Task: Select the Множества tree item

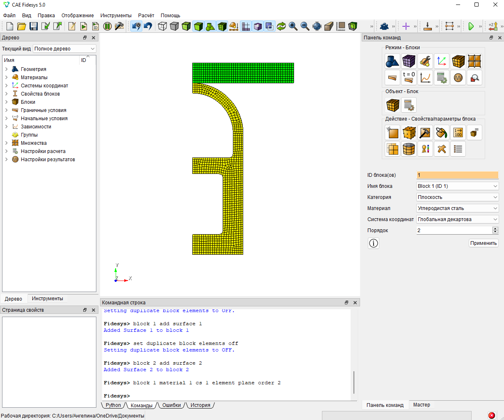Action: (x=34, y=143)
